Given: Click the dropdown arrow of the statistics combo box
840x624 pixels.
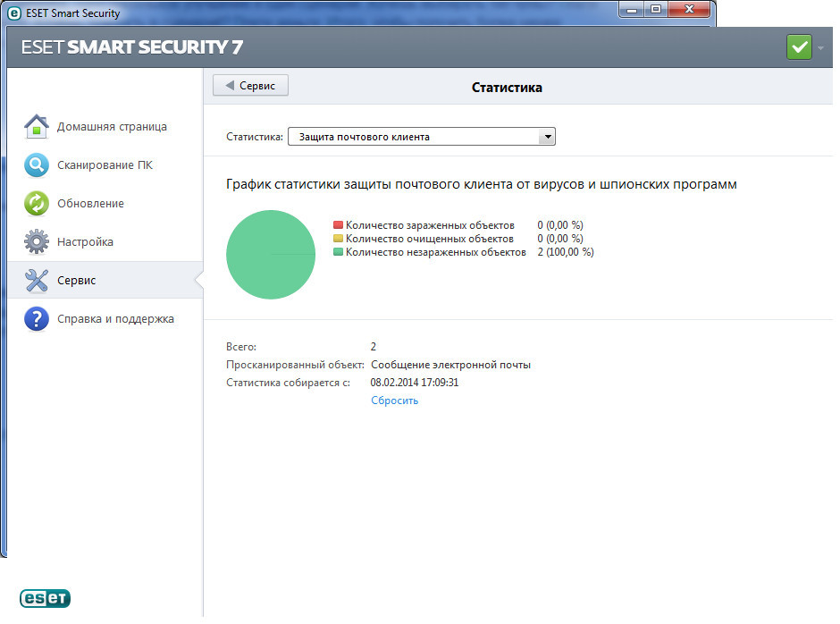Looking at the screenshot, I should pos(547,137).
